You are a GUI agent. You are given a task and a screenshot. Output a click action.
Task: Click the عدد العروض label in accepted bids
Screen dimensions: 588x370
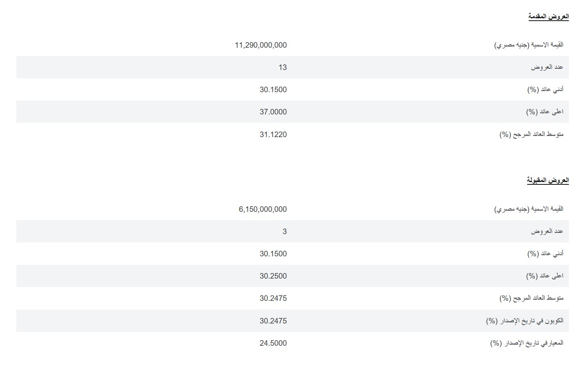(547, 231)
